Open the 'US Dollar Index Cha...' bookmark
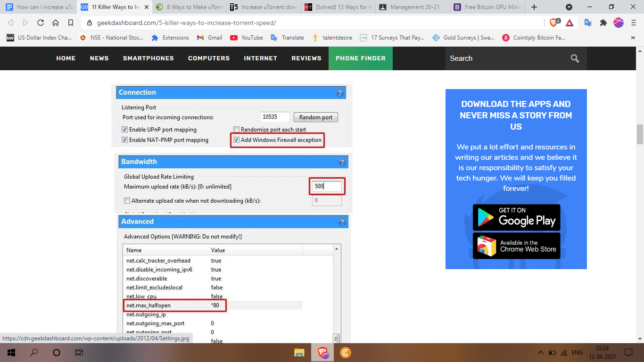Image resolution: width=644 pixels, height=362 pixels. point(39,38)
